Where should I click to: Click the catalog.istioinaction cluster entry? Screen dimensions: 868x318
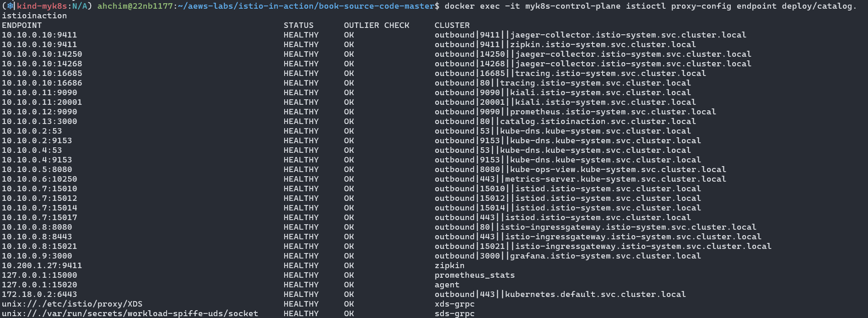tap(565, 121)
